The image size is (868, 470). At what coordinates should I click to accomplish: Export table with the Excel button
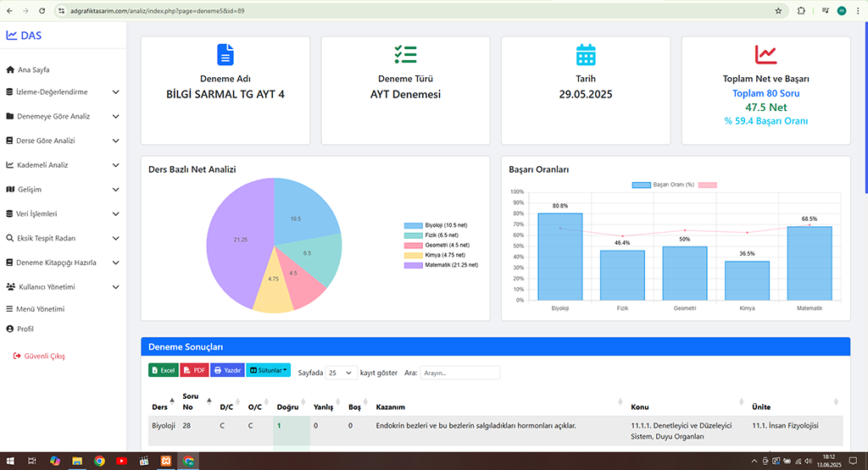[163, 370]
